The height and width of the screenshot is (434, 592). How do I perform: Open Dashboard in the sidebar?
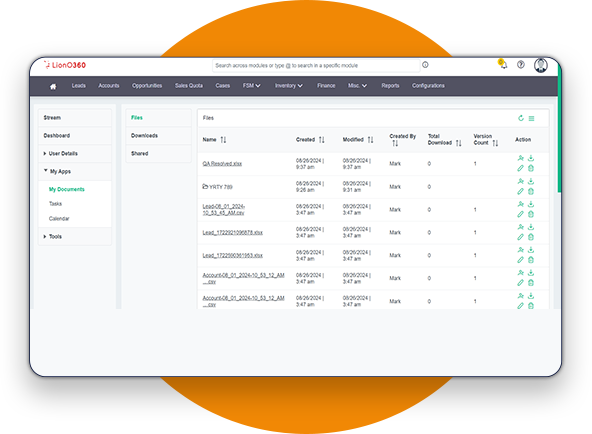tap(75, 135)
